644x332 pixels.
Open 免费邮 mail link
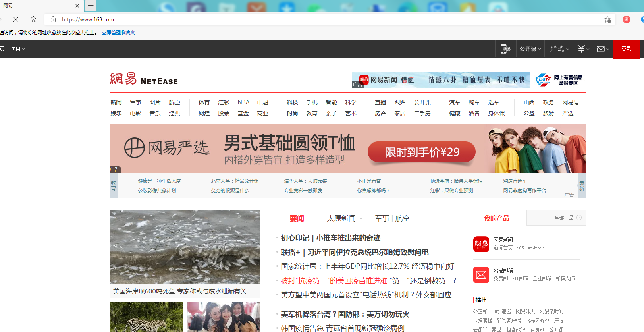[x=501, y=278]
